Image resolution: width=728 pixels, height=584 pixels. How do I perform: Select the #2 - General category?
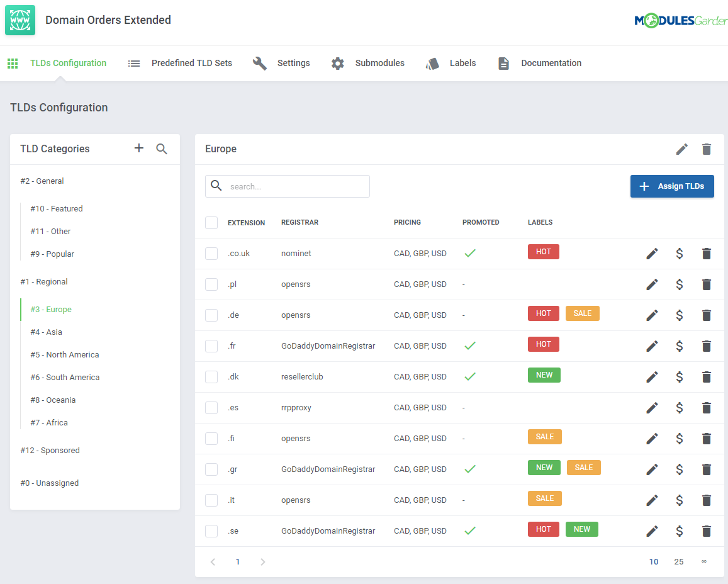tap(42, 181)
